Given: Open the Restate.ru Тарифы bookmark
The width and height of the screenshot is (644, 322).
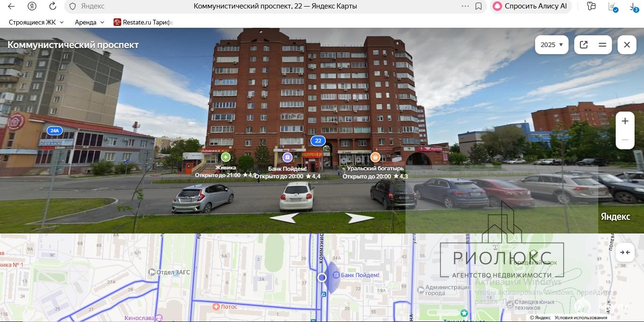Looking at the screenshot, I should [144, 22].
